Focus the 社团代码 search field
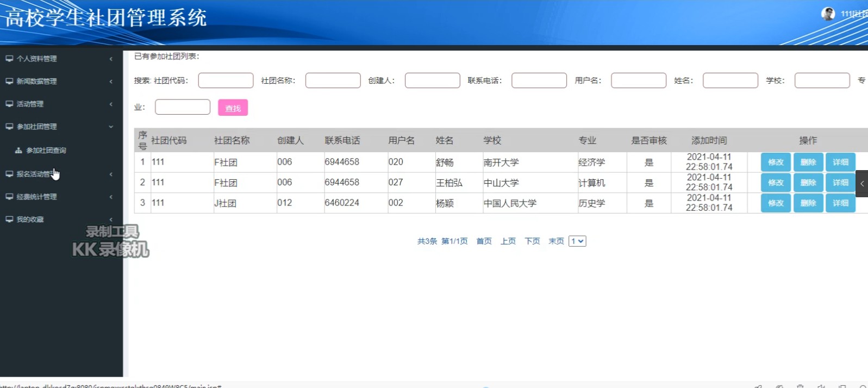Viewport: 868px width, 388px height. (x=226, y=80)
